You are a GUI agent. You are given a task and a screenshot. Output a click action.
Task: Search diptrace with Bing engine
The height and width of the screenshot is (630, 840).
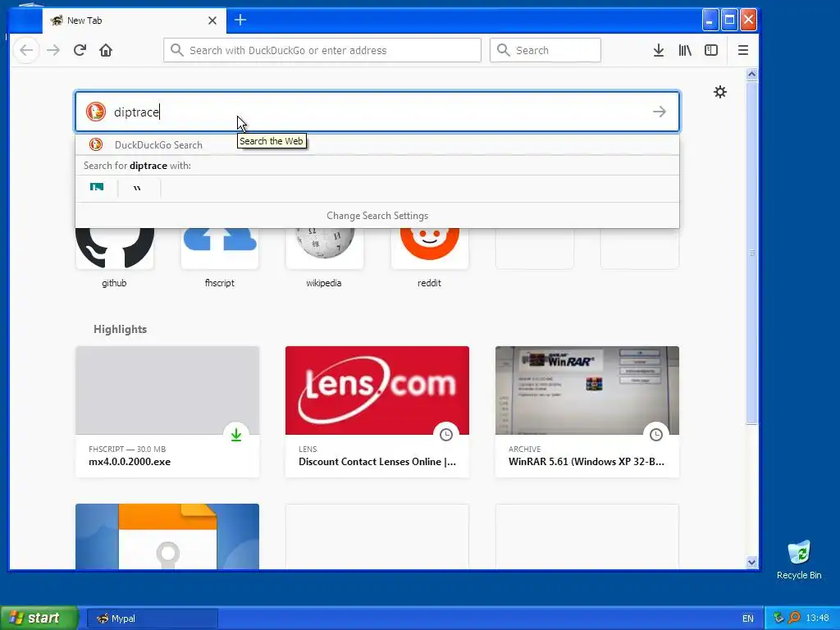click(x=97, y=189)
